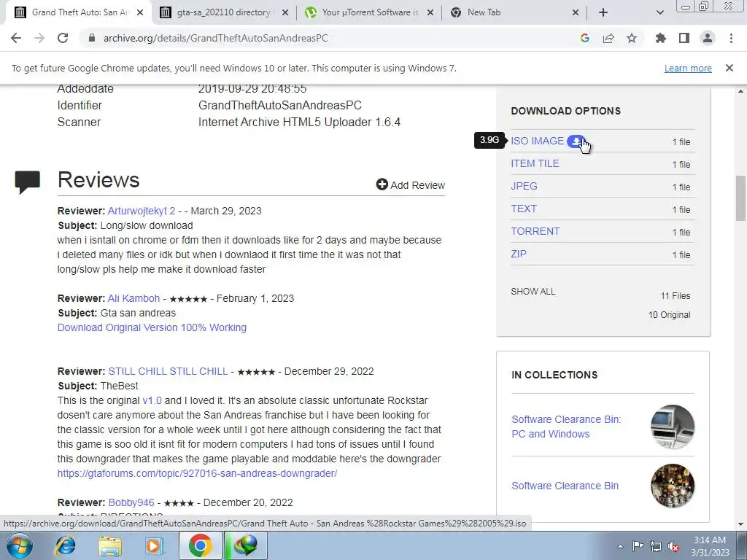Open a new tab with plus button
This screenshot has height=560, width=747.
point(603,12)
